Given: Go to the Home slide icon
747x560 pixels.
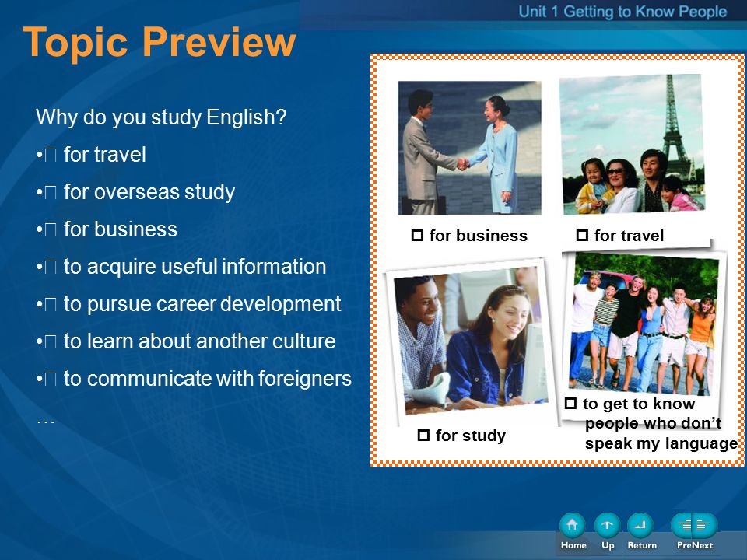Looking at the screenshot, I should coord(572,526).
